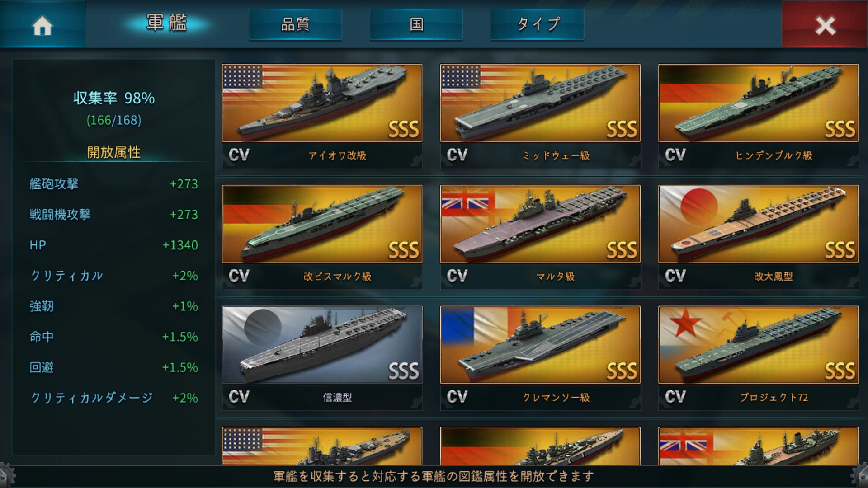Click the 開放属性 header label
The image size is (868, 488).
click(x=113, y=152)
